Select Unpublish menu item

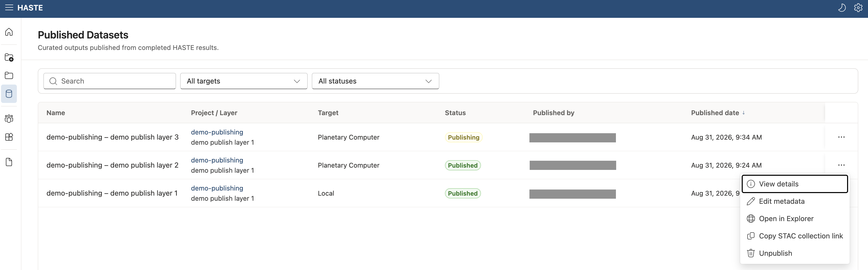point(795,253)
